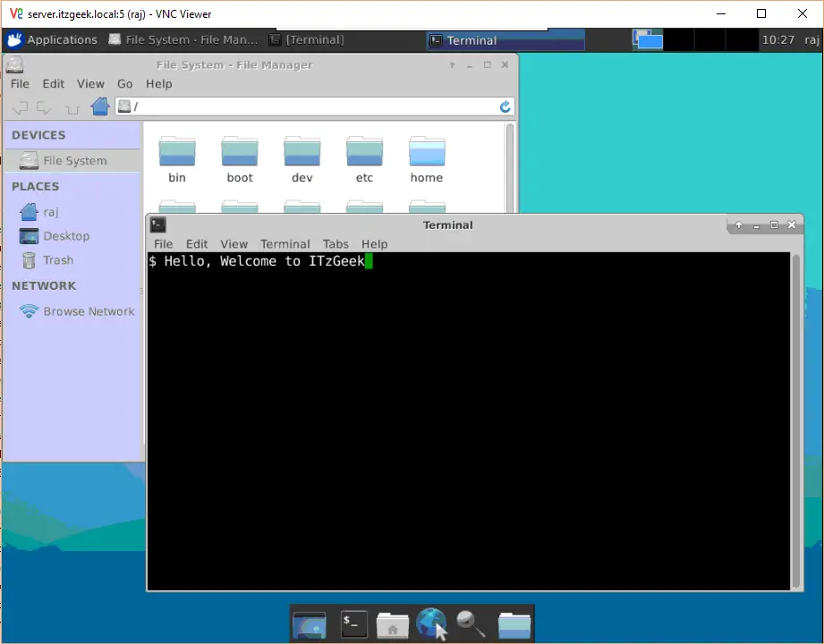Screen dimensions: 824x644
Task: Open View menu in File Manager
Action: point(90,83)
